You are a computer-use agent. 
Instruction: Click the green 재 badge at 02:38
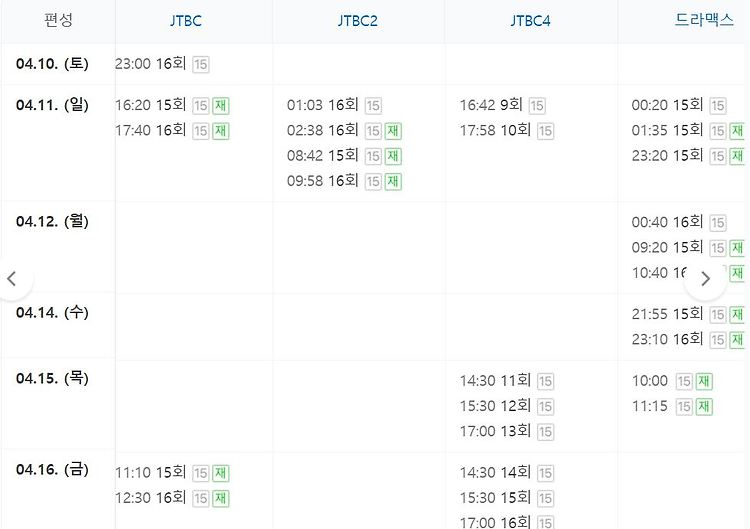coord(393,131)
